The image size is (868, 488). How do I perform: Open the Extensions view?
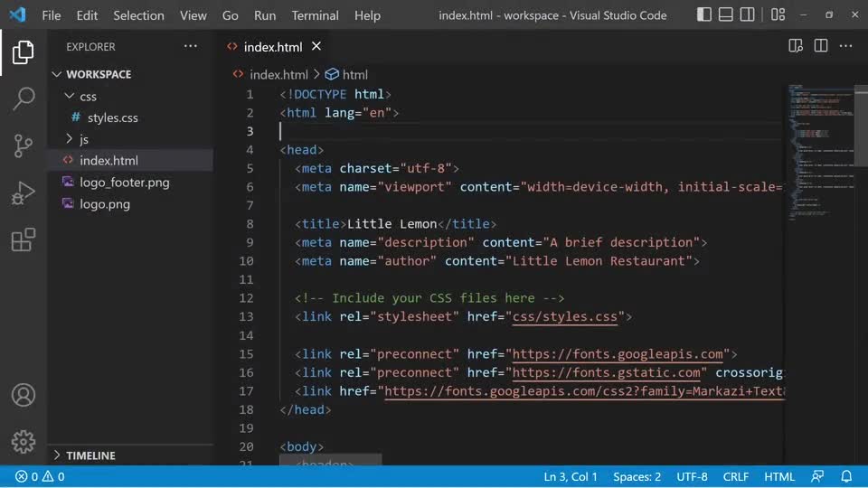(x=24, y=239)
